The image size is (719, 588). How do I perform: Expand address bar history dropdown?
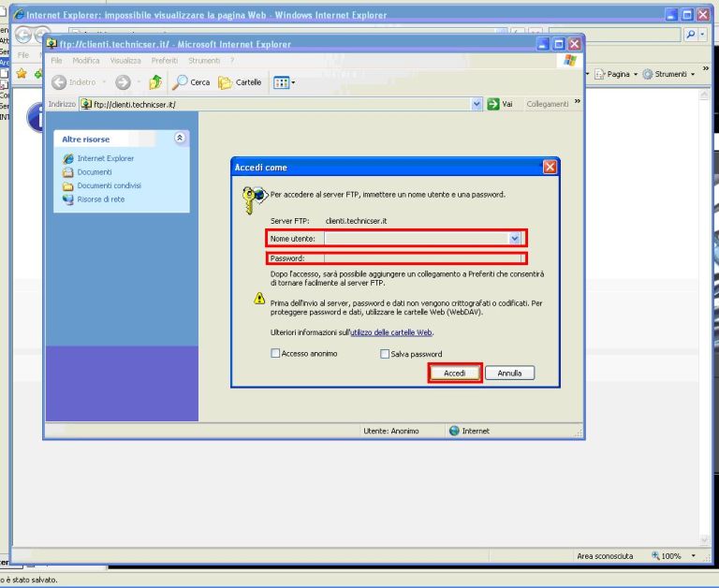pos(477,104)
